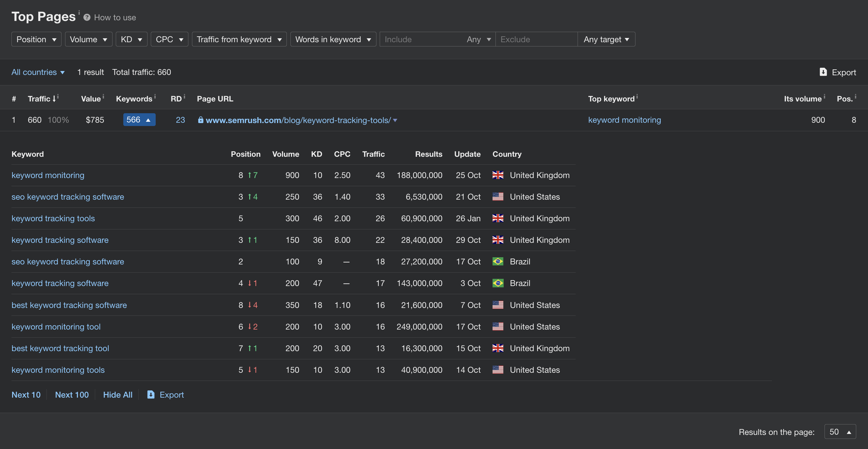Click the Its volume column header

coord(803,99)
